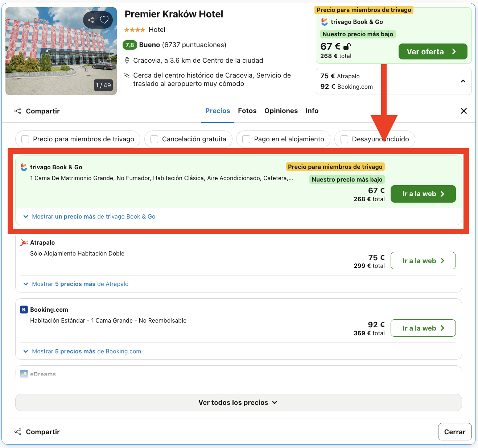
Task: Open Booking.com's Ir a la web button
Action: point(423,328)
